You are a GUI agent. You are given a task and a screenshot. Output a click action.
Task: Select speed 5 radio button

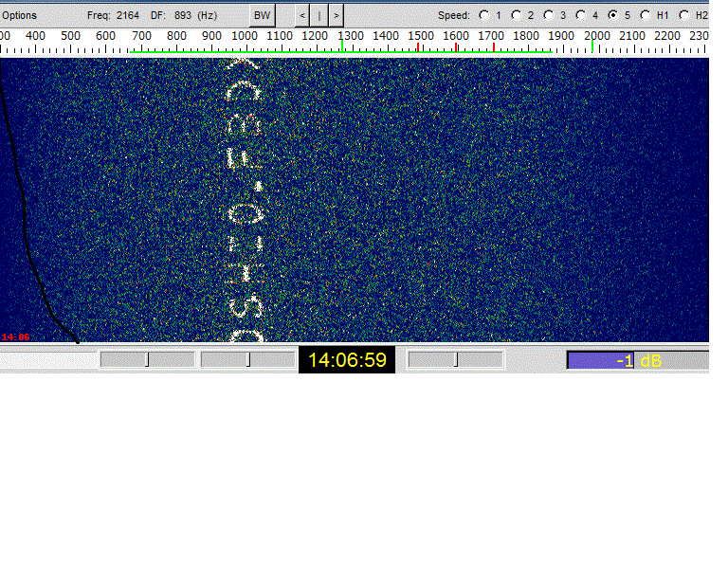pos(613,15)
